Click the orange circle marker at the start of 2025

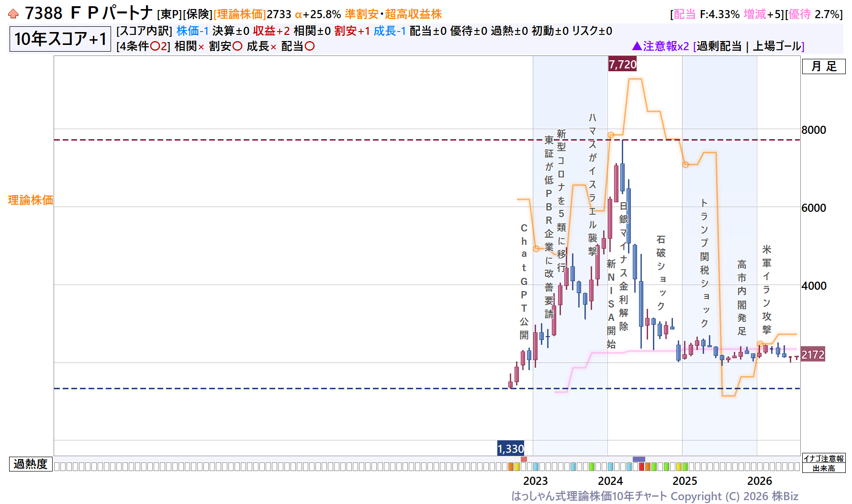pyautogui.click(x=685, y=164)
